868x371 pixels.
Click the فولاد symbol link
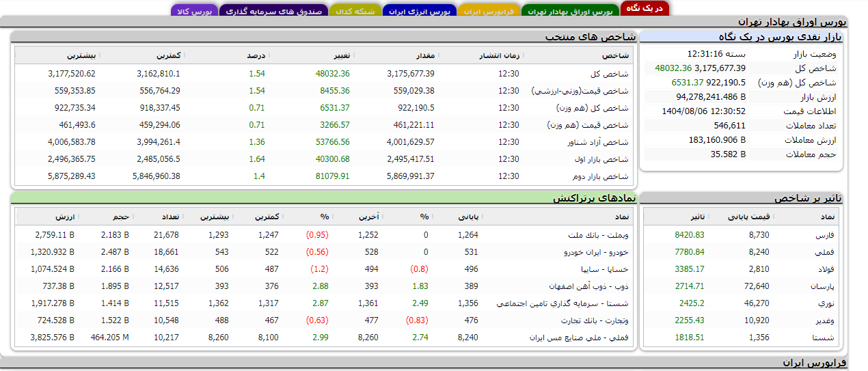[x=826, y=269]
